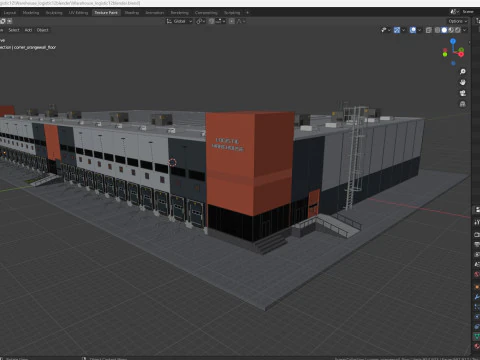This screenshot has width=480, height=360.
Task: Switch to the Shading workspace tab
Action: point(132,13)
